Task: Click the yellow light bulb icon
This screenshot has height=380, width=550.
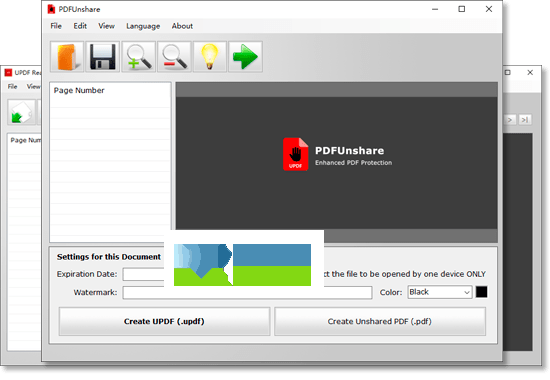Action: [x=209, y=56]
